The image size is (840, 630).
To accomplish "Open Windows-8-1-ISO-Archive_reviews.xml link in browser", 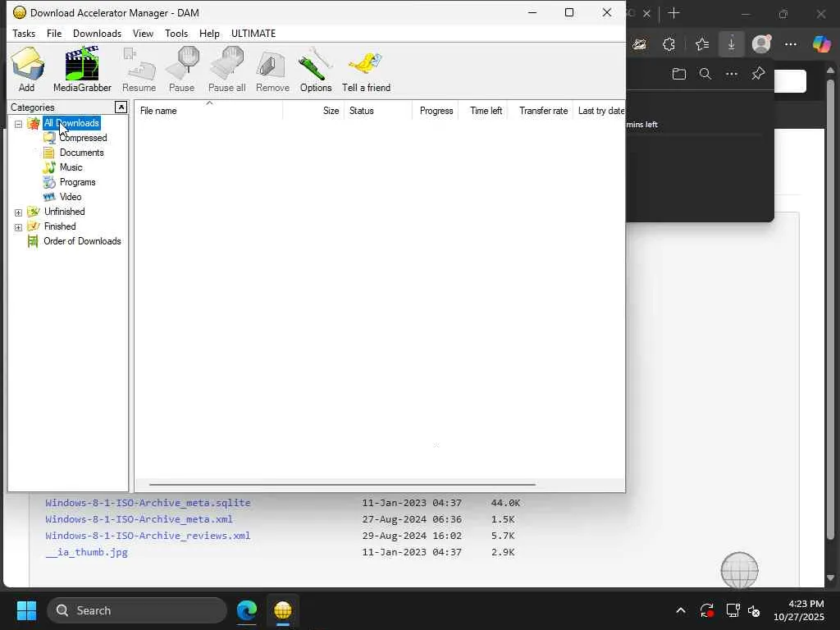I will click(148, 535).
